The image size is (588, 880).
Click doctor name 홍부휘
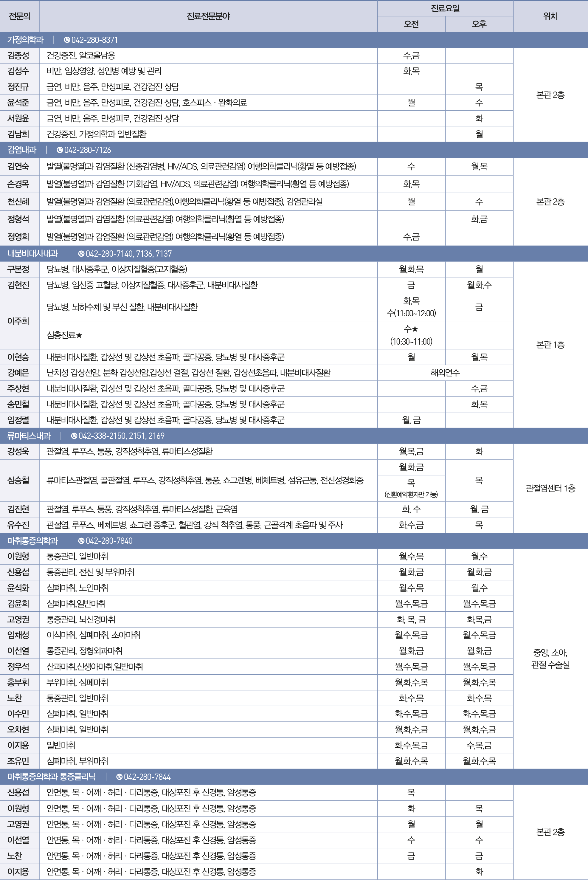(x=18, y=682)
